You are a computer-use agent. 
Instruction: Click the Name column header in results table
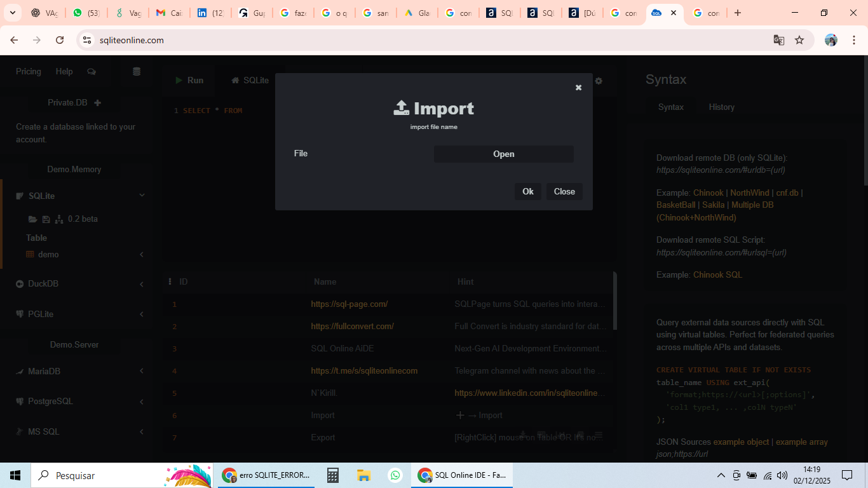[x=325, y=281]
